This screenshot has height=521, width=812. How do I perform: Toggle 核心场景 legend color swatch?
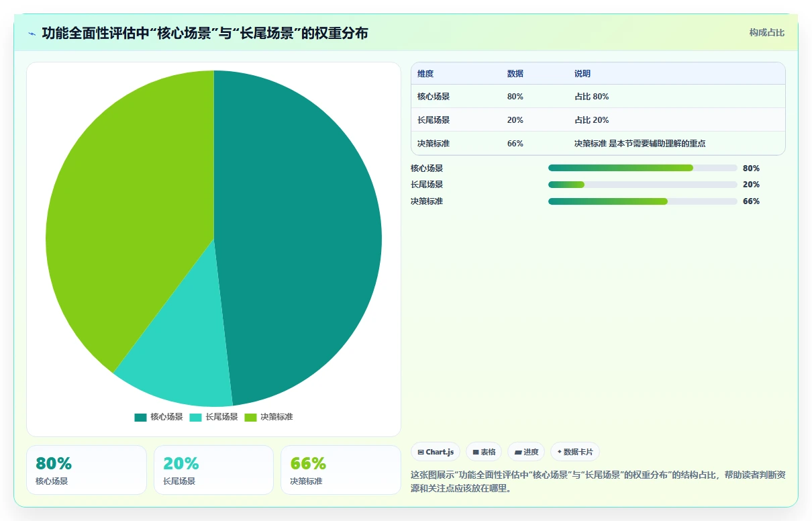[x=140, y=417]
